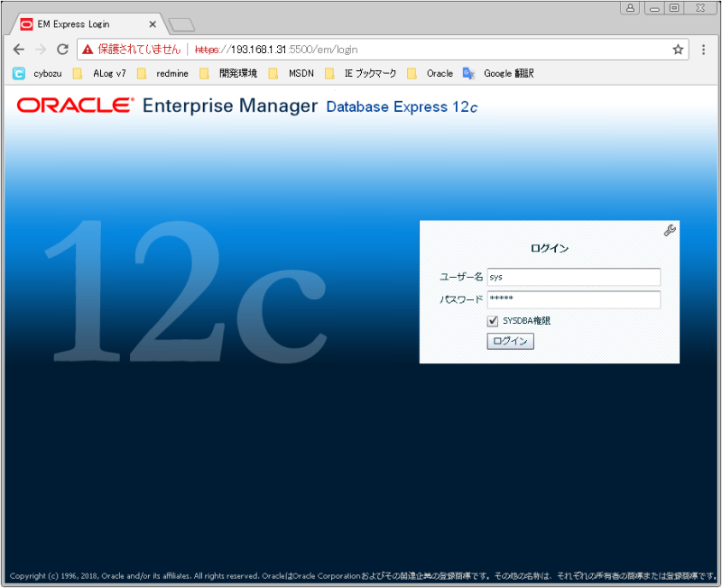Open the cybozu bookmark

click(38, 73)
